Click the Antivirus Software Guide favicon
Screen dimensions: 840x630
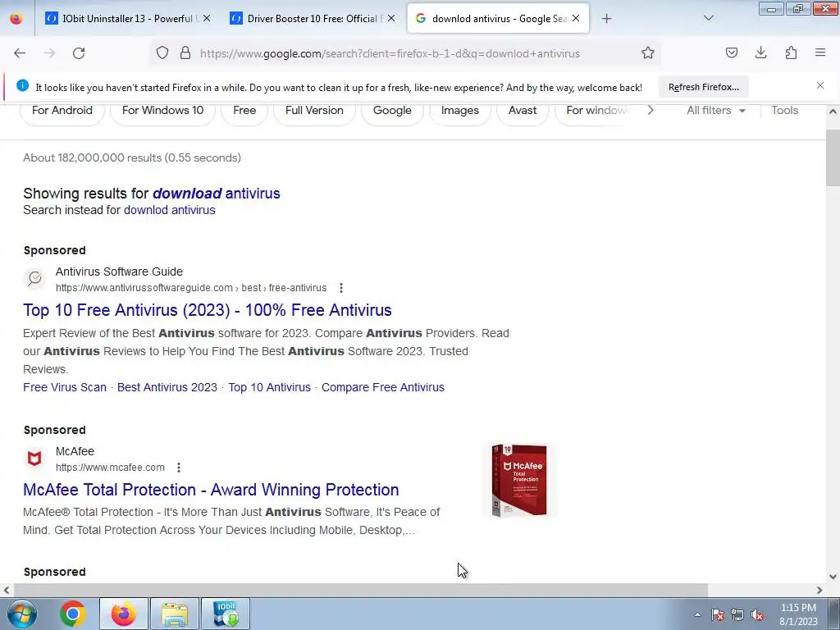pyautogui.click(x=34, y=279)
